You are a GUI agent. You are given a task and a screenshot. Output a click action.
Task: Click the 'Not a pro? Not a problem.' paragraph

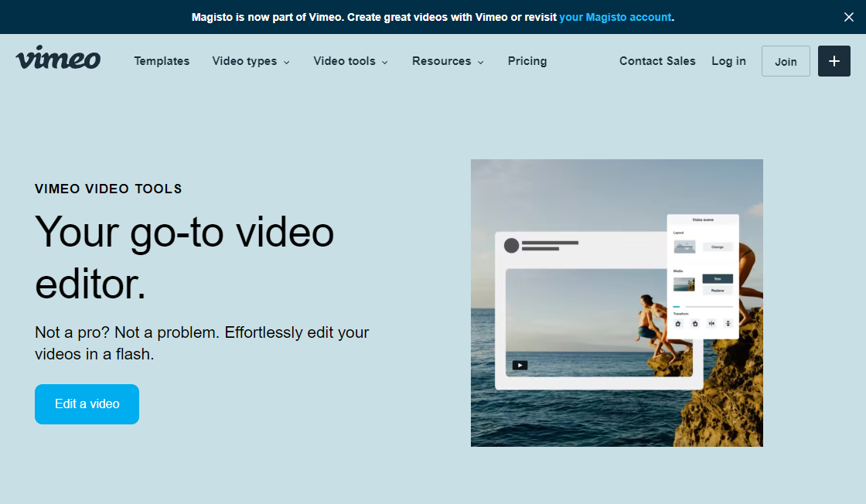pos(202,343)
